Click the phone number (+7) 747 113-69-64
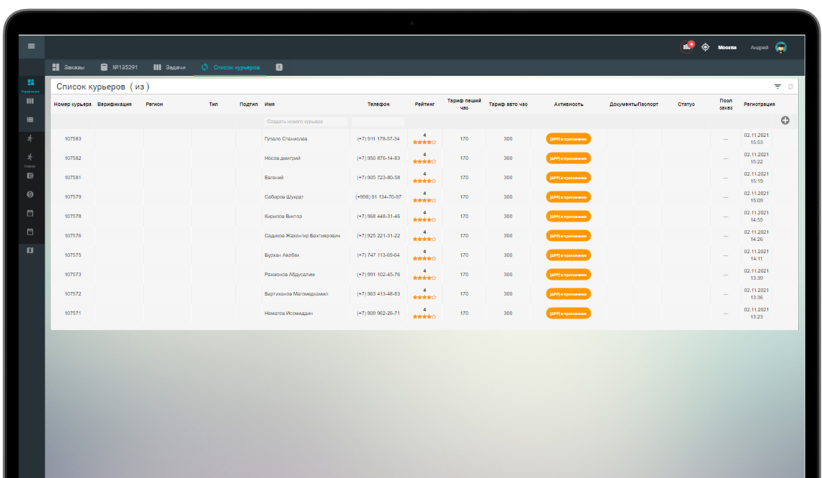The width and height of the screenshot is (822, 478). (378, 255)
